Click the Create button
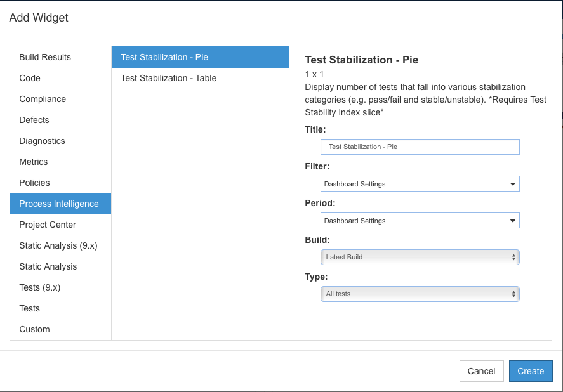Image resolution: width=563 pixels, height=392 pixels. [x=531, y=371]
